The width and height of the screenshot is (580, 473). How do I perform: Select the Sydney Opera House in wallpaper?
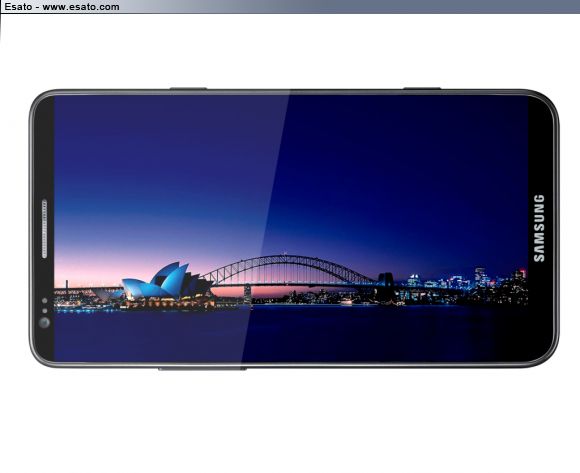(x=167, y=282)
